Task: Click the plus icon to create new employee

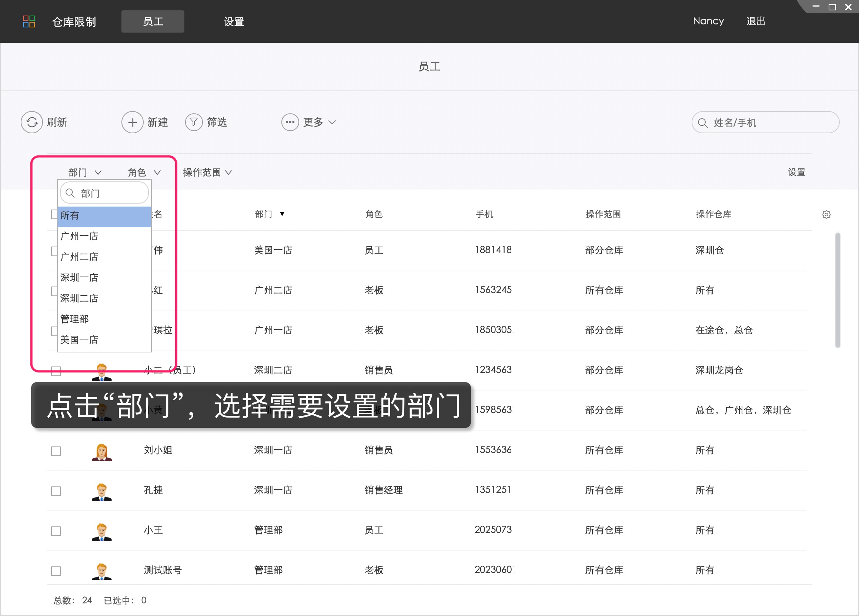Action: point(132,122)
